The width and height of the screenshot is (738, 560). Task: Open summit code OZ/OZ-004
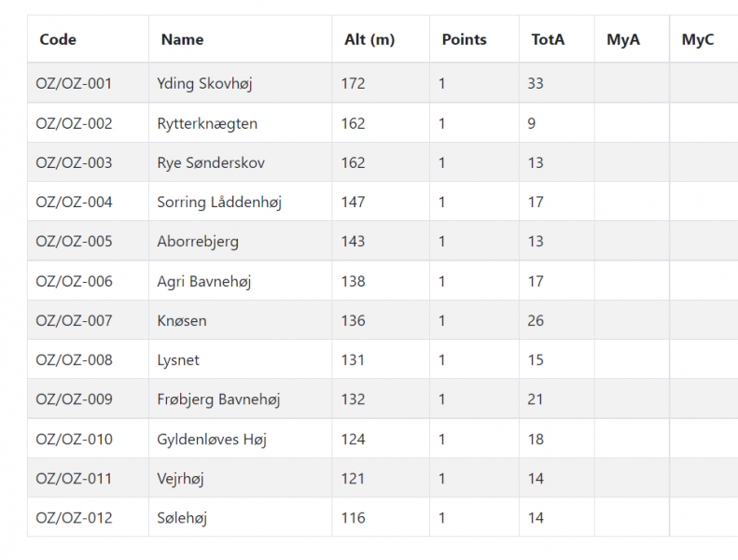pos(74,202)
